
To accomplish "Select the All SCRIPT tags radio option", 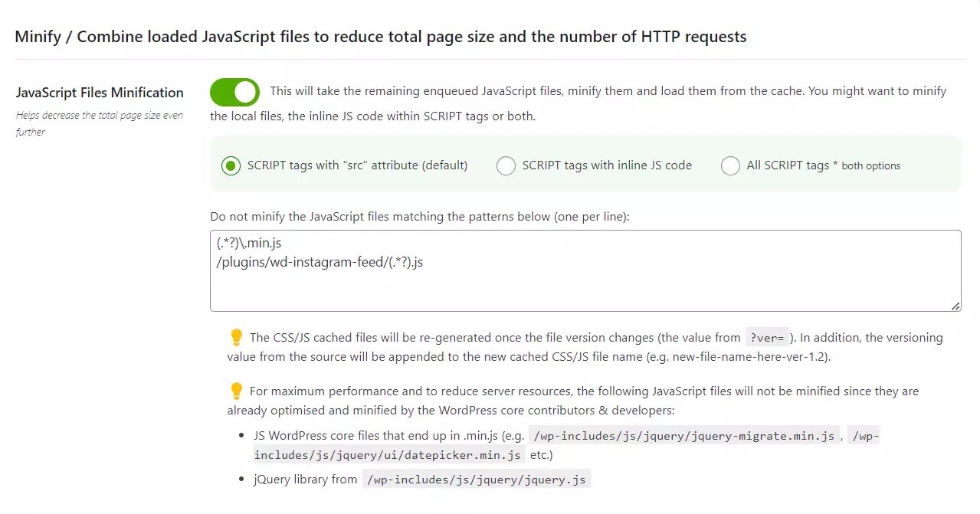I will 730,165.
